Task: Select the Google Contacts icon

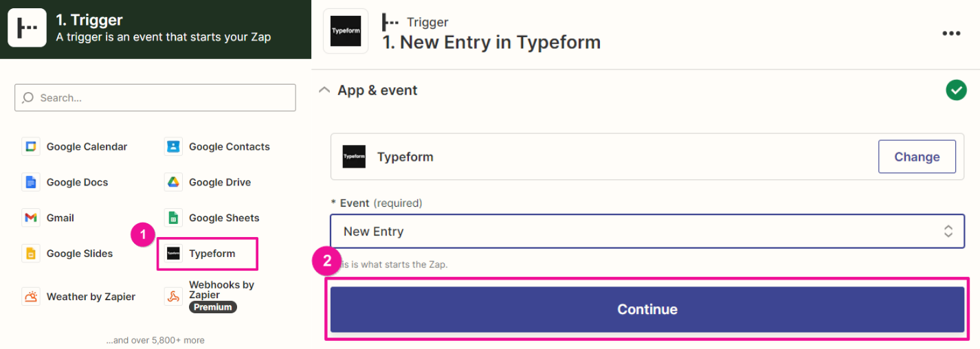Action: pos(173,146)
